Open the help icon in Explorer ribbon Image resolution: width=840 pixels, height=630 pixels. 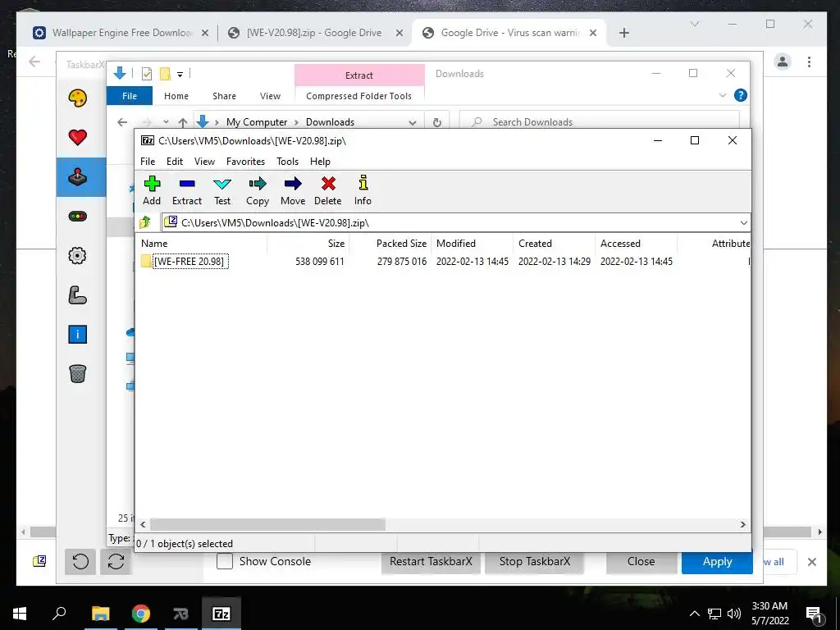tap(741, 95)
